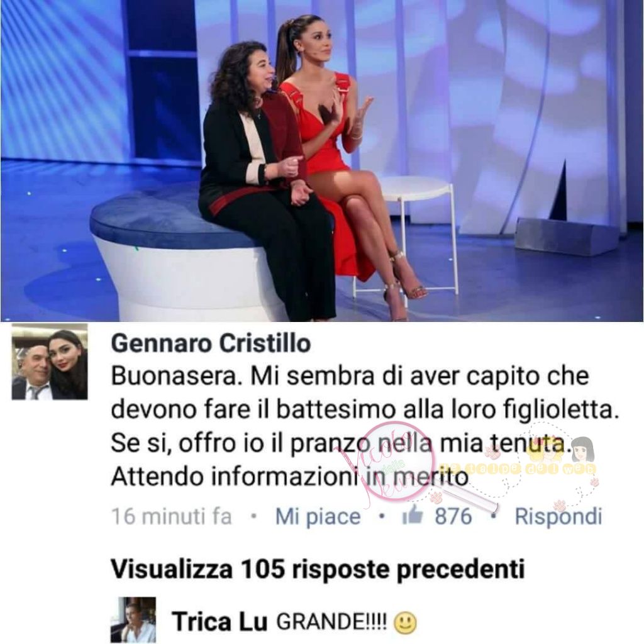This screenshot has height=644, width=644.
Task: Open Trica Lu's profile name link
Action: tap(219, 621)
